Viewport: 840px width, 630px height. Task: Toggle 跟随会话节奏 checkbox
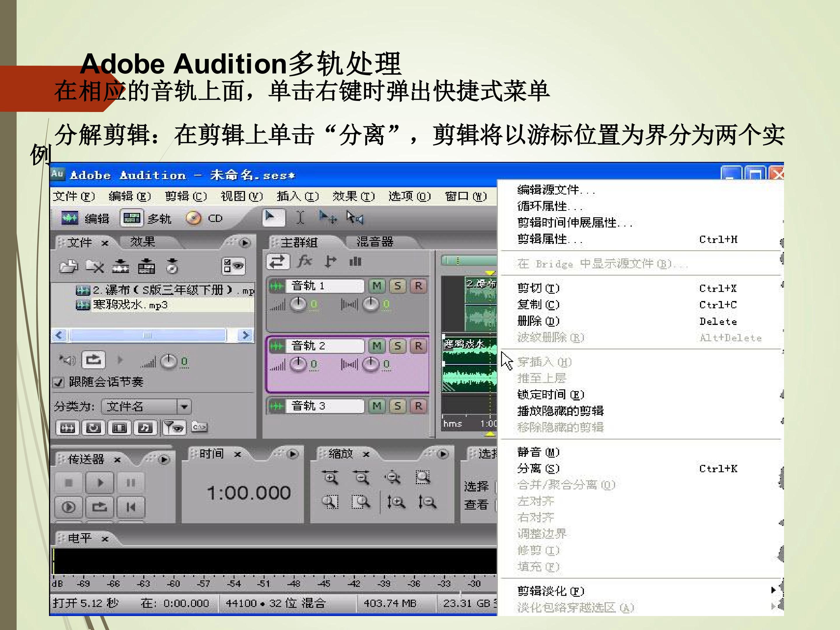click(59, 382)
